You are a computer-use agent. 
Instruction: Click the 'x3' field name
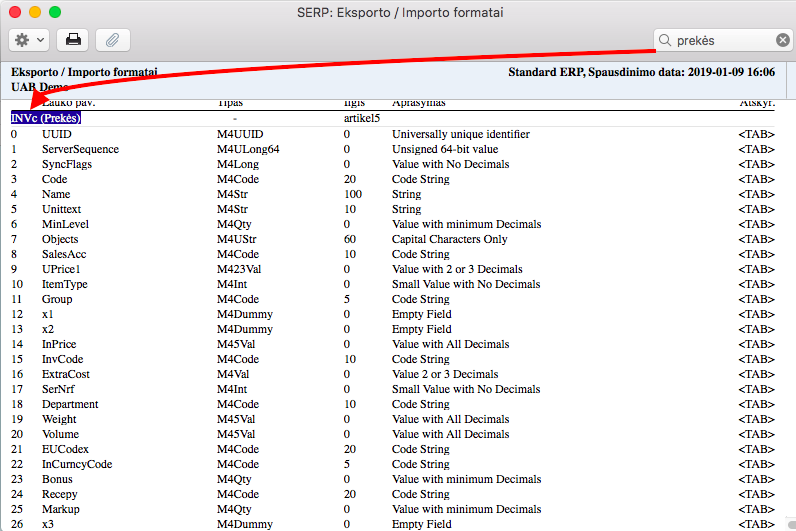click(48, 524)
